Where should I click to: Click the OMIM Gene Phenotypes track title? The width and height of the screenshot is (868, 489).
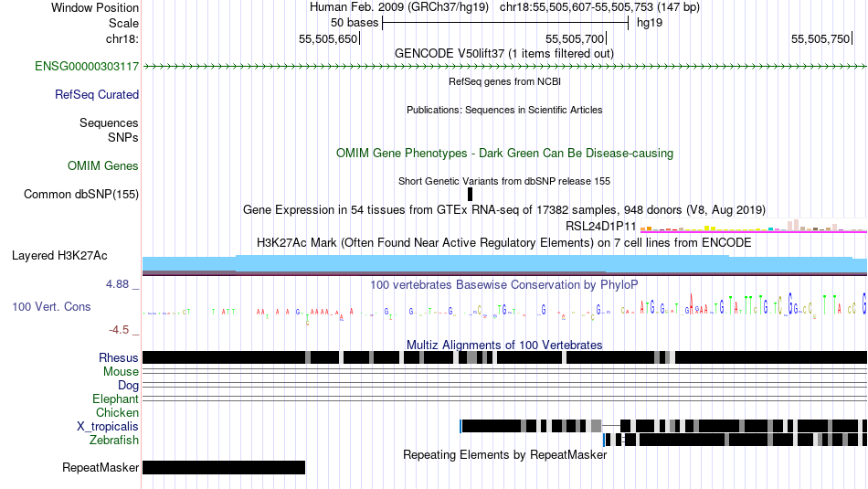click(504, 154)
